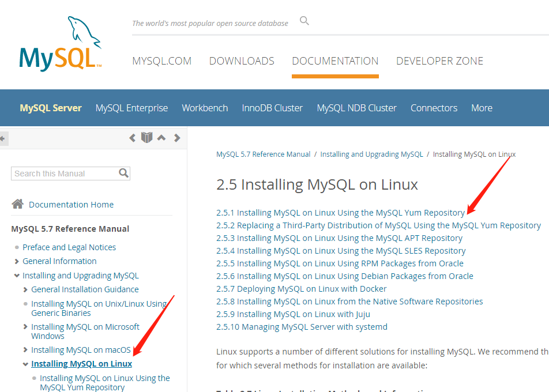Select MySQL Server in blue menu bar

(x=51, y=108)
